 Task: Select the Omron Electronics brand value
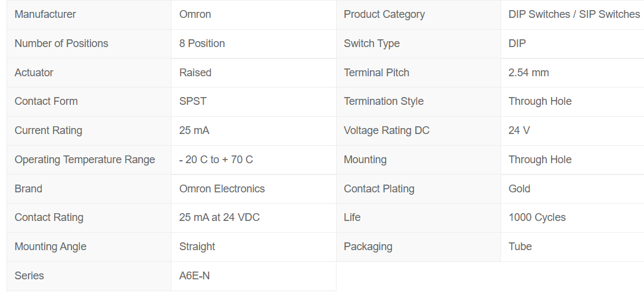(222, 189)
